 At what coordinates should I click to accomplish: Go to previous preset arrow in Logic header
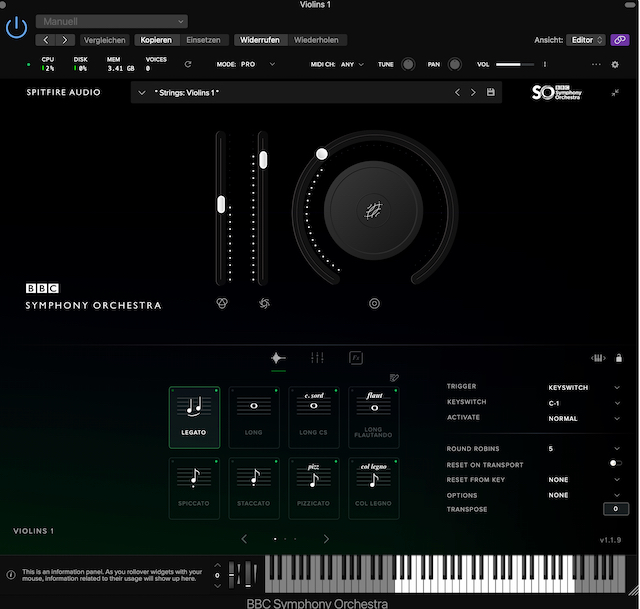(46, 40)
